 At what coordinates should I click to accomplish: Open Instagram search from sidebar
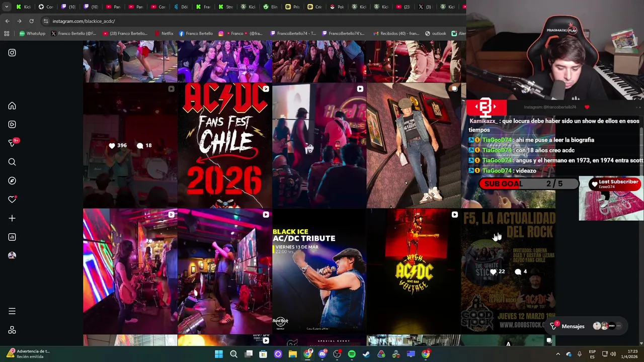(12, 162)
